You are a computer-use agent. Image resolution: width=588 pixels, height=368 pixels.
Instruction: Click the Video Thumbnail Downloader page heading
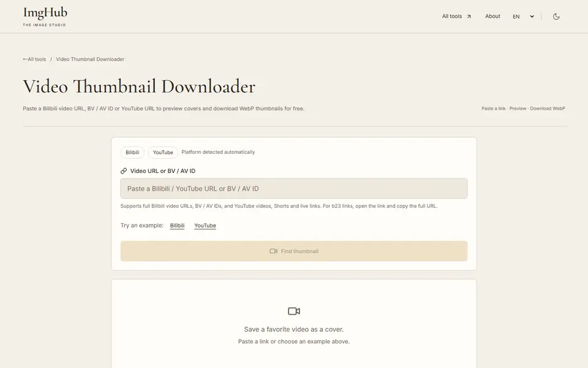139,86
